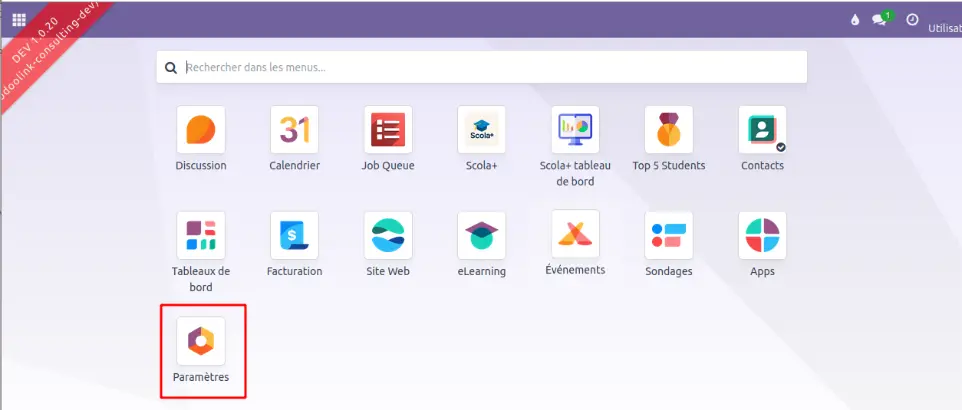Open the Job Queue app

click(x=388, y=130)
